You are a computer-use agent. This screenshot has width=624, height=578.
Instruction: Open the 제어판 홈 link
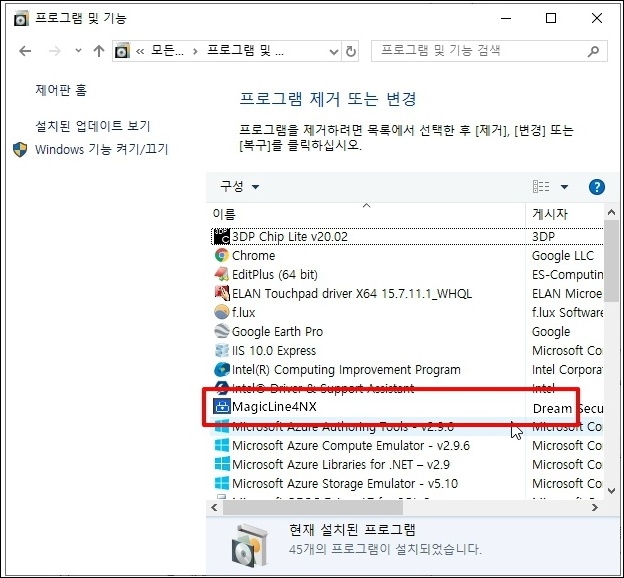point(61,90)
